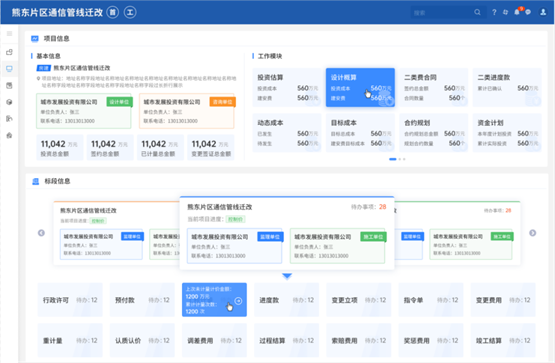The image size is (555, 363).
Task: Open the globe-shaped sidebar icon
Action: click(x=10, y=102)
